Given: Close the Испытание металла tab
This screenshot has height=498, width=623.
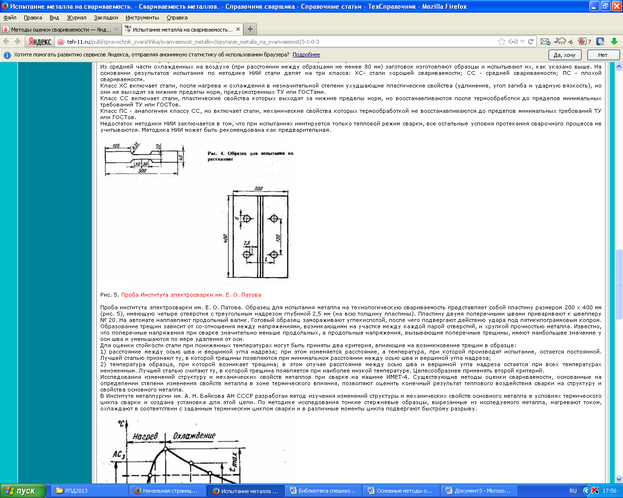Looking at the screenshot, I should click(238, 29).
